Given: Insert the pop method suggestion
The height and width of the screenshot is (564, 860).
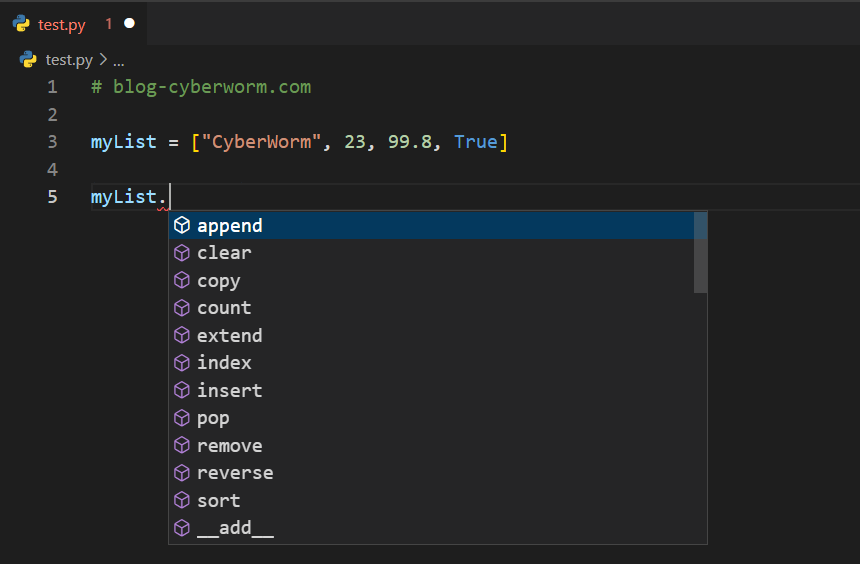Looking at the screenshot, I should (213, 418).
